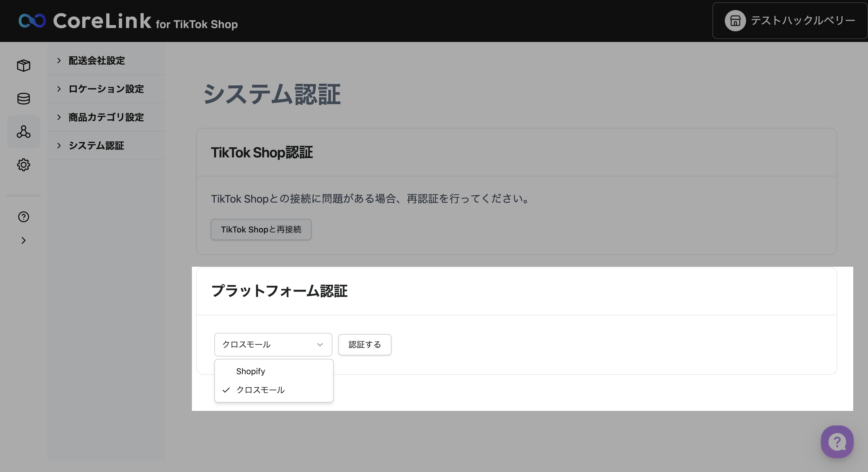The height and width of the screenshot is (472, 868).
Task: Open the settings gear sidebar icon
Action: coord(23,165)
